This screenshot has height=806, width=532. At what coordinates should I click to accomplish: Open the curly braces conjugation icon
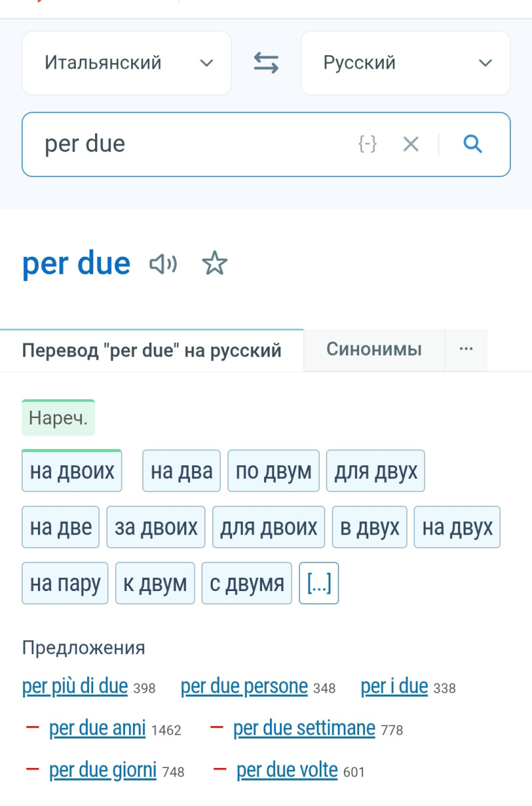point(368,144)
